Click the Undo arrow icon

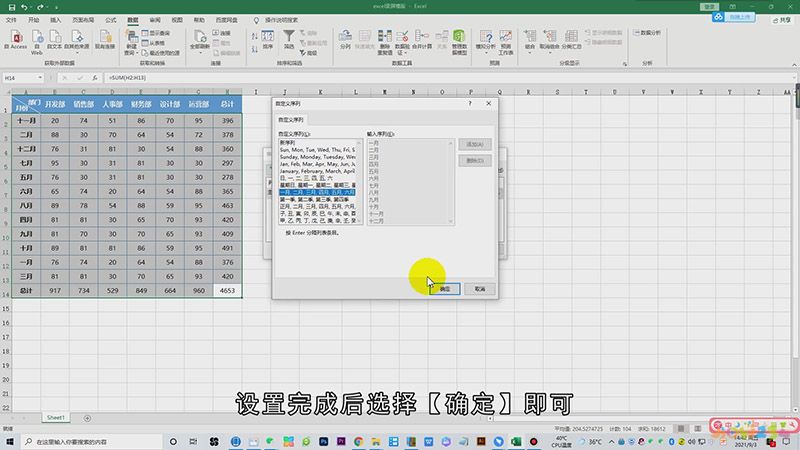24,7
